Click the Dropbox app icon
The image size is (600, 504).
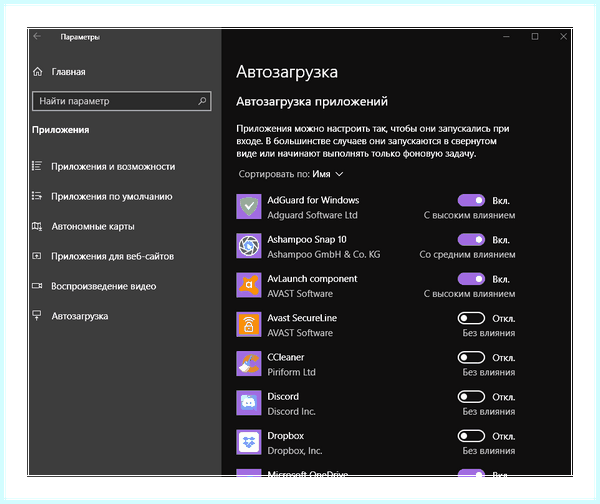(x=249, y=442)
